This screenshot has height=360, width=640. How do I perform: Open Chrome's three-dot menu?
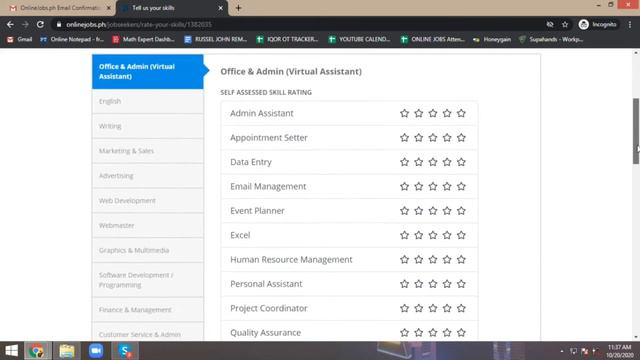pyautogui.click(x=630, y=24)
